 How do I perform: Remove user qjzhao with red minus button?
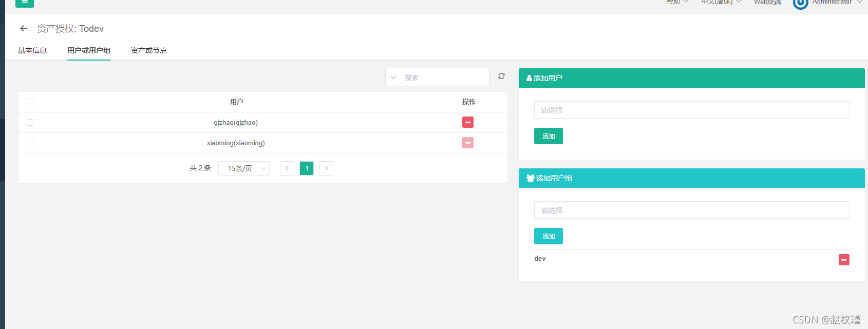coord(468,122)
